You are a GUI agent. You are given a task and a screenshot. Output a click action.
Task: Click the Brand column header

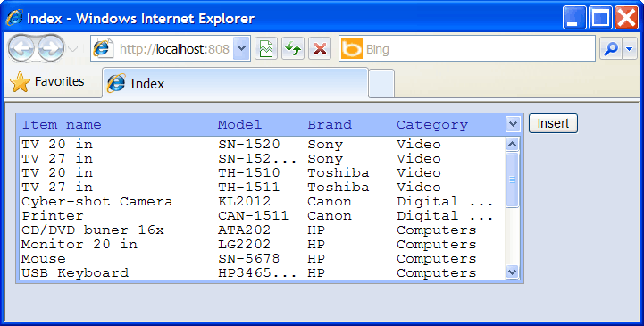pos(330,125)
